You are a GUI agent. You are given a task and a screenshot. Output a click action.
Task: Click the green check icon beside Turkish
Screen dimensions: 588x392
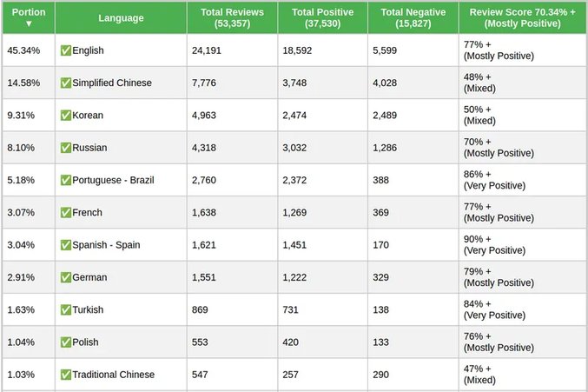[66, 309]
